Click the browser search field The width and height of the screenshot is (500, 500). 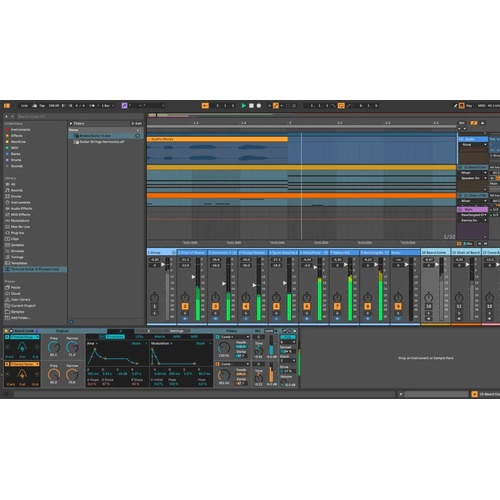(x=80, y=116)
